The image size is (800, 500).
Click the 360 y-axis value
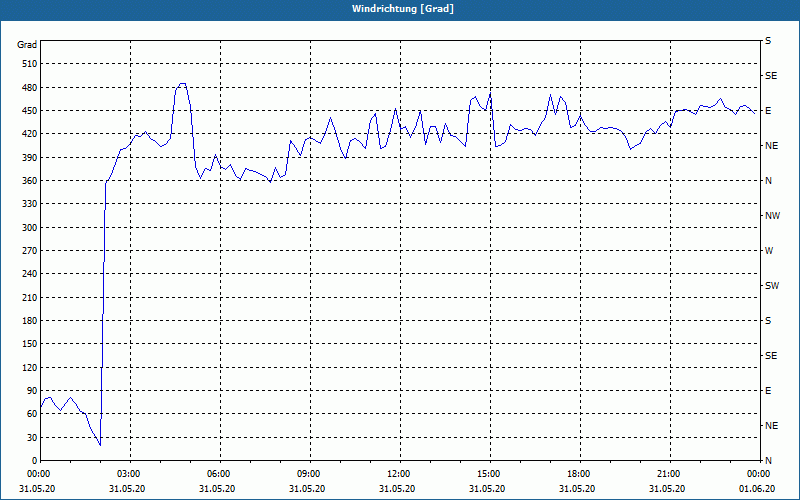30,181
